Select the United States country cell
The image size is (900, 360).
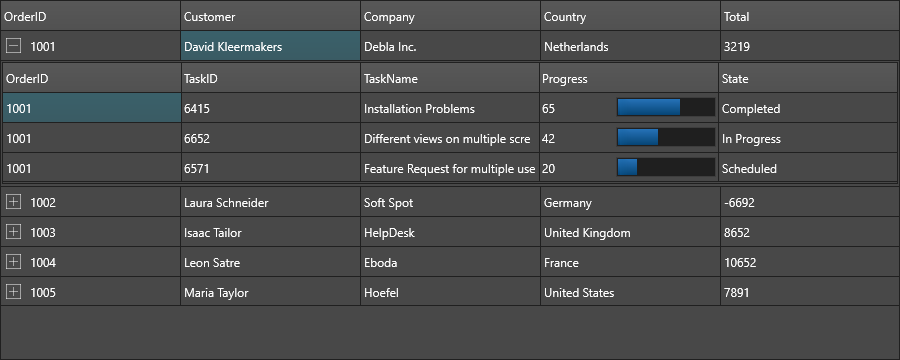tap(630, 292)
